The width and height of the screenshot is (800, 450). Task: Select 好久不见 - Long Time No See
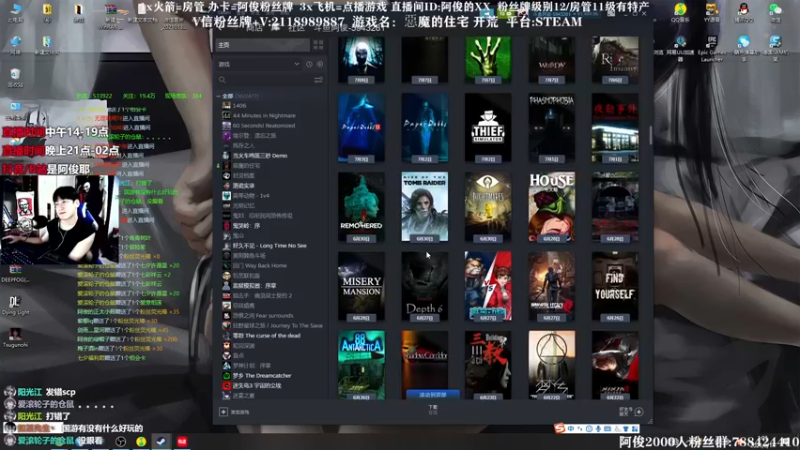(269, 245)
